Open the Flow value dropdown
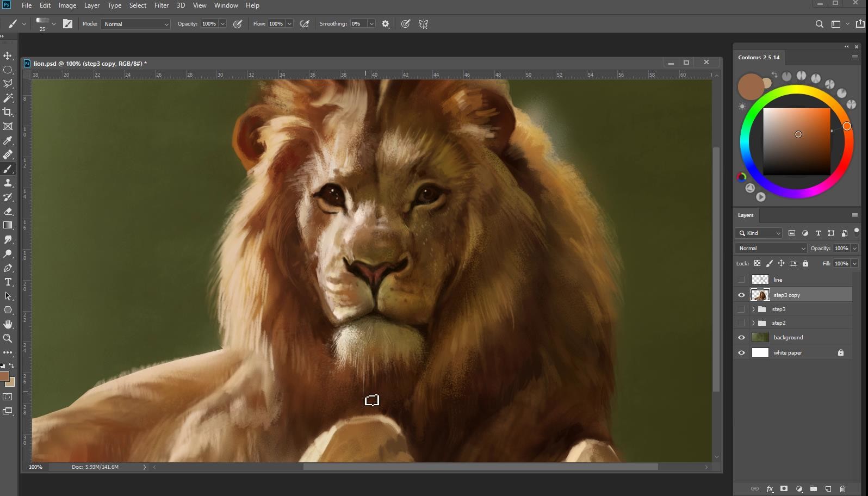The width and height of the screenshot is (868, 496). (289, 24)
